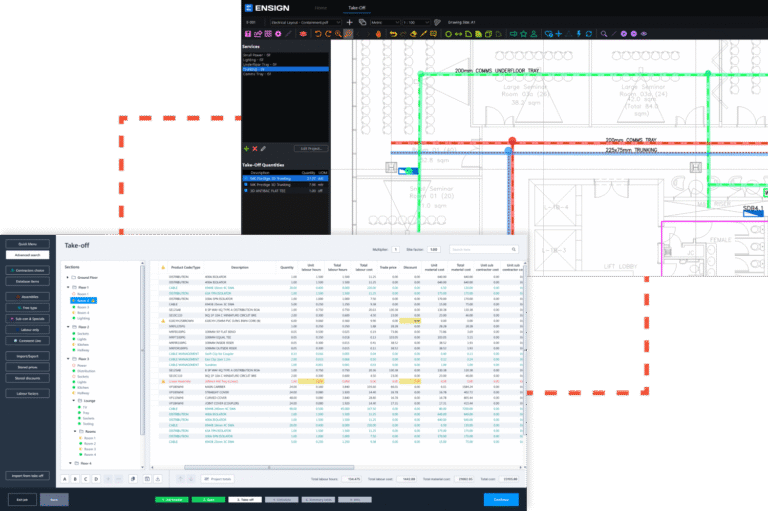Click the pink grid icon in toolbar
768x511 pixels.
click(x=267, y=34)
